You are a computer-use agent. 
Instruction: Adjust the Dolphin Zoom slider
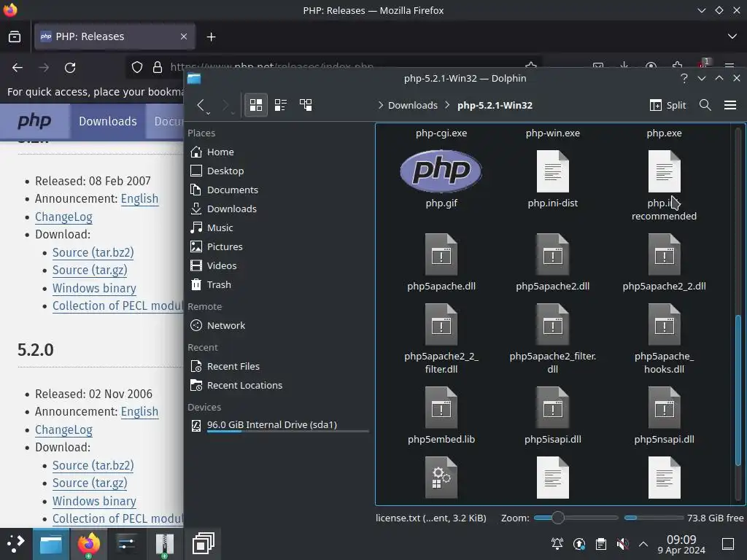(x=576, y=518)
